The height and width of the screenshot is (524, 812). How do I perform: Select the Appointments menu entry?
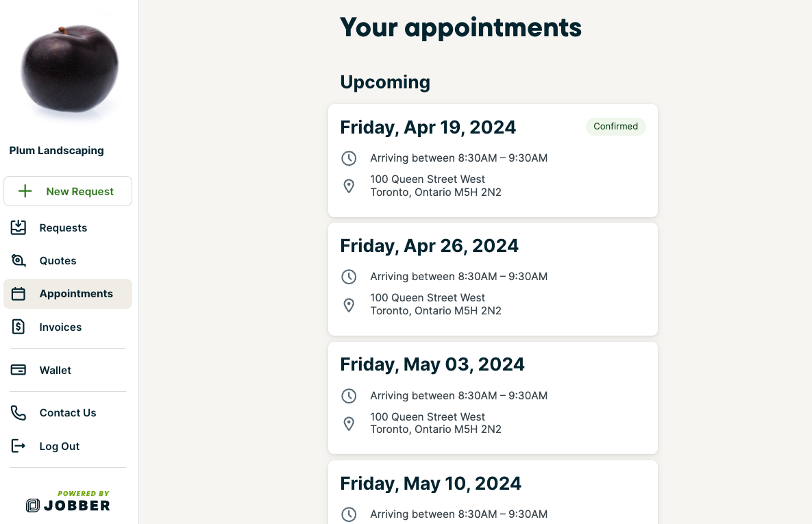(75, 293)
